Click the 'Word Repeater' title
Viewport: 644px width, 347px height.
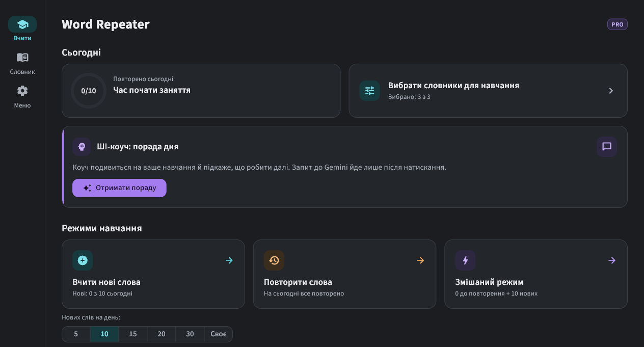[x=105, y=24]
